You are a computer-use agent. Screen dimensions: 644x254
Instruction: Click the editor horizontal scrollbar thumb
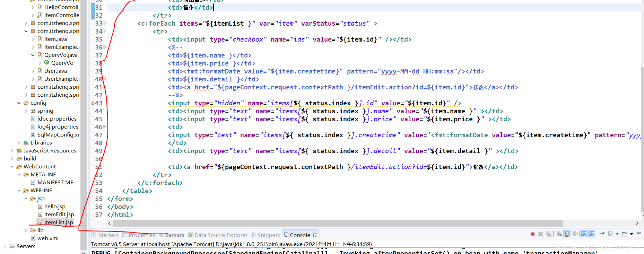pyautogui.click(x=338, y=223)
